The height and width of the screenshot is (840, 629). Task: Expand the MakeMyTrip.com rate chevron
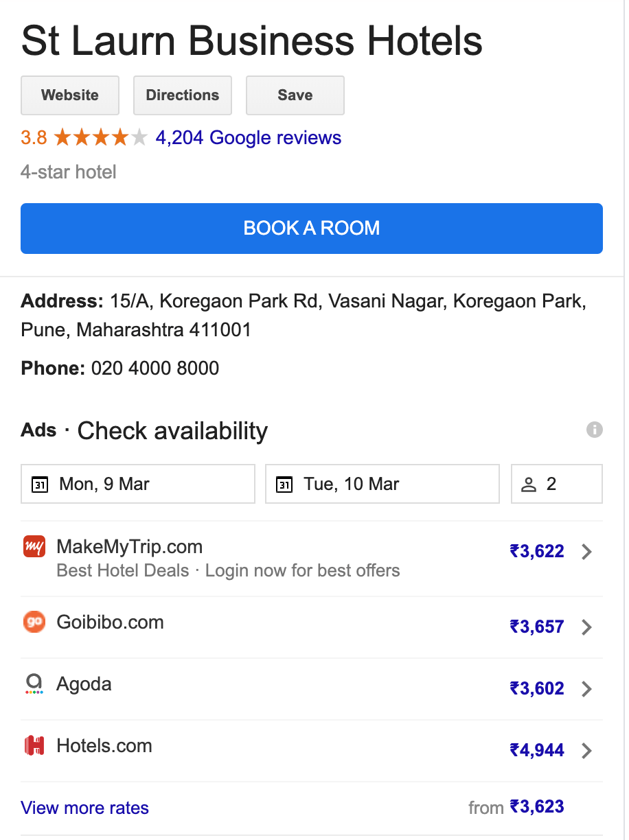point(586,552)
